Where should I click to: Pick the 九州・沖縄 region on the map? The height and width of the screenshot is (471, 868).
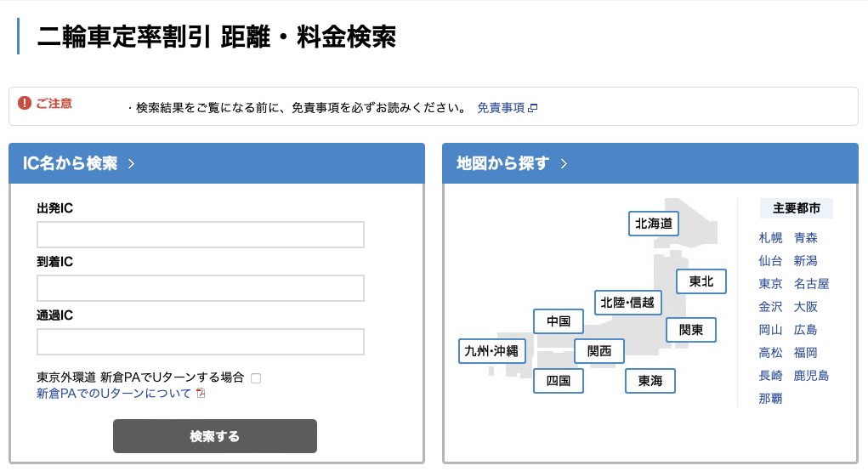tap(492, 349)
